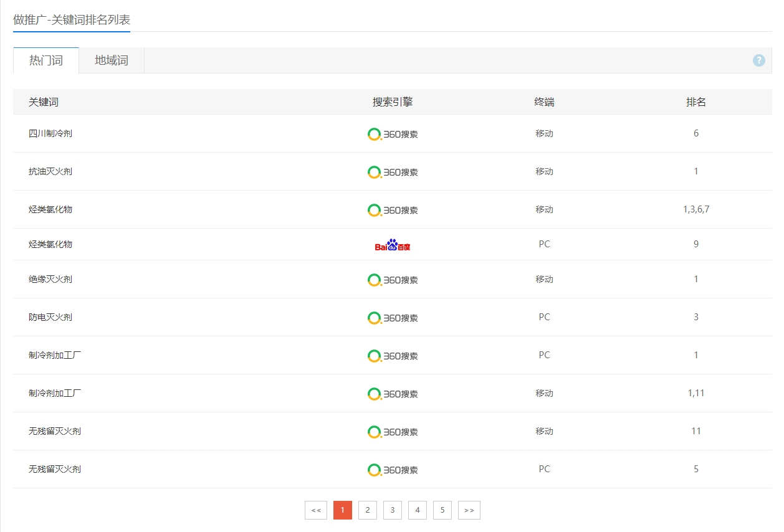Navigate to page 5
The image size is (784, 532).
[442, 510]
